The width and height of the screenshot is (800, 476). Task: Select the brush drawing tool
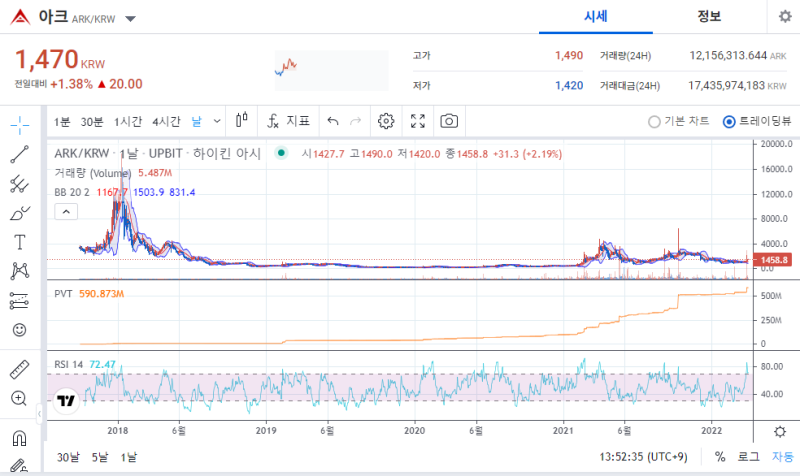[19, 213]
